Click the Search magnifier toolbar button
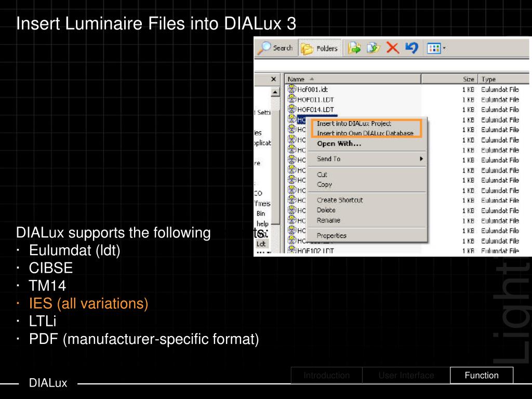The image size is (532, 399). coord(275,48)
